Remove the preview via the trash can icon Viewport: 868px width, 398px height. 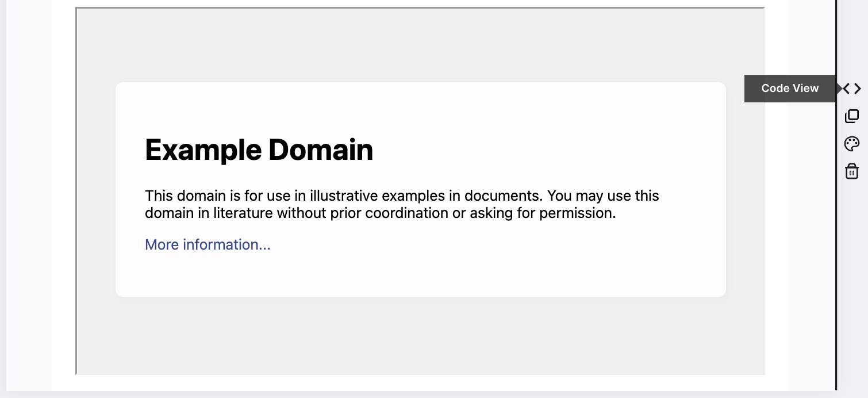pyautogui.click(x=851, y=171)
